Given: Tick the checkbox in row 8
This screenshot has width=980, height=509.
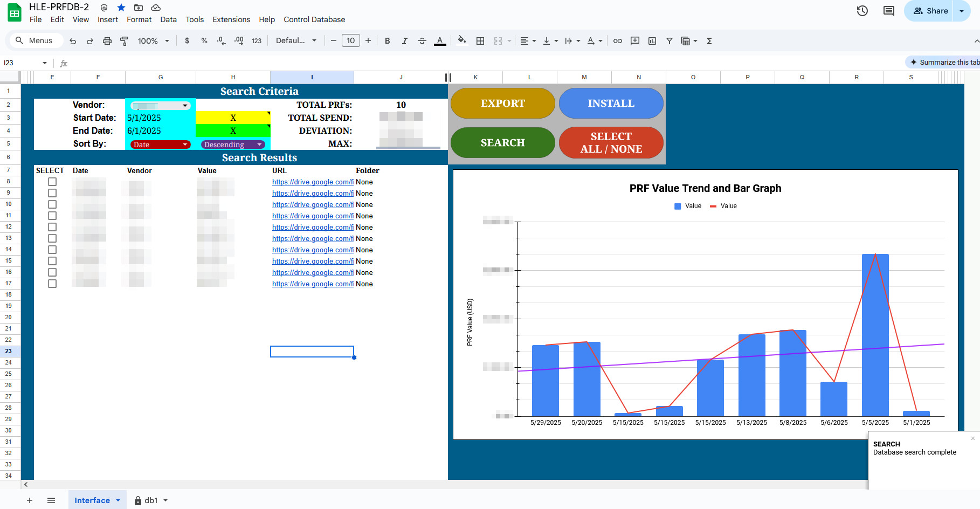Looking at the screenshot, I should pos(52,182).
